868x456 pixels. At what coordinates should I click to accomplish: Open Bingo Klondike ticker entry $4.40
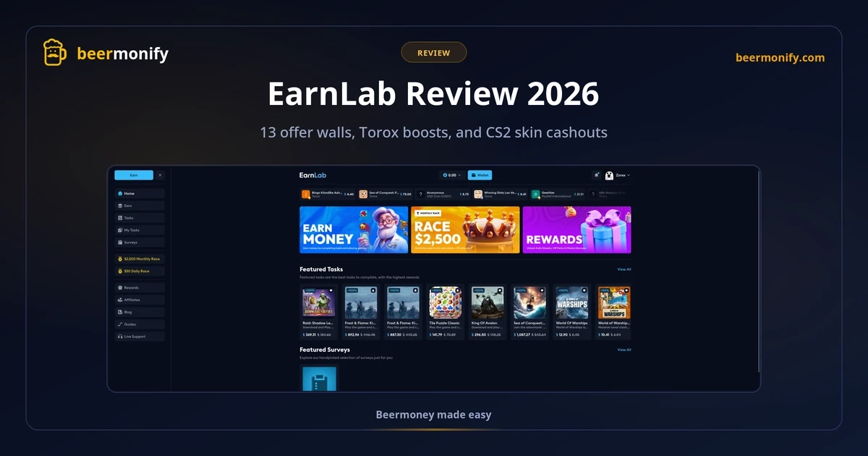[x=327, y=194]
